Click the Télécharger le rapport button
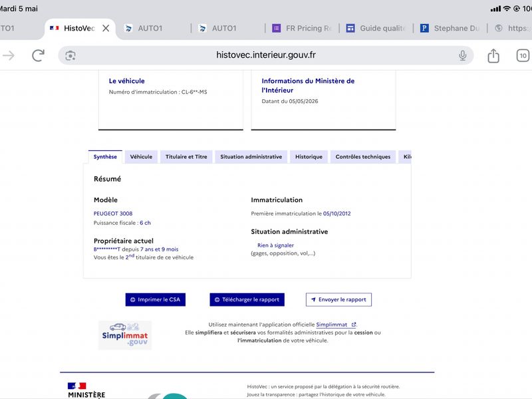Image resolution: width=532 pixels, height=399 pixels. (247, 300)
